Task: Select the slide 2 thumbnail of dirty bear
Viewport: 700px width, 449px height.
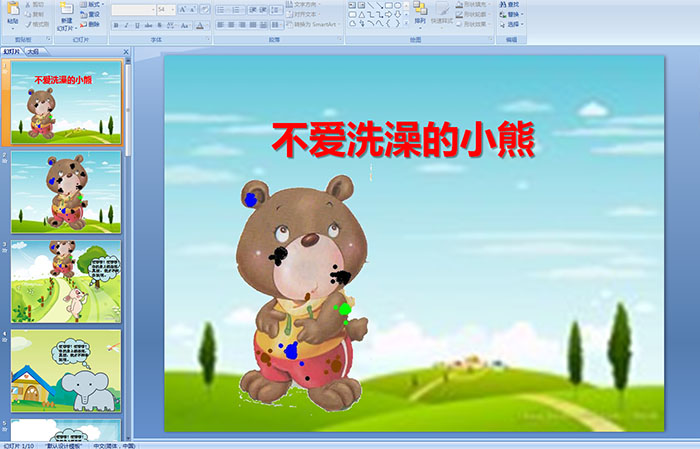Action: (66, 192)
